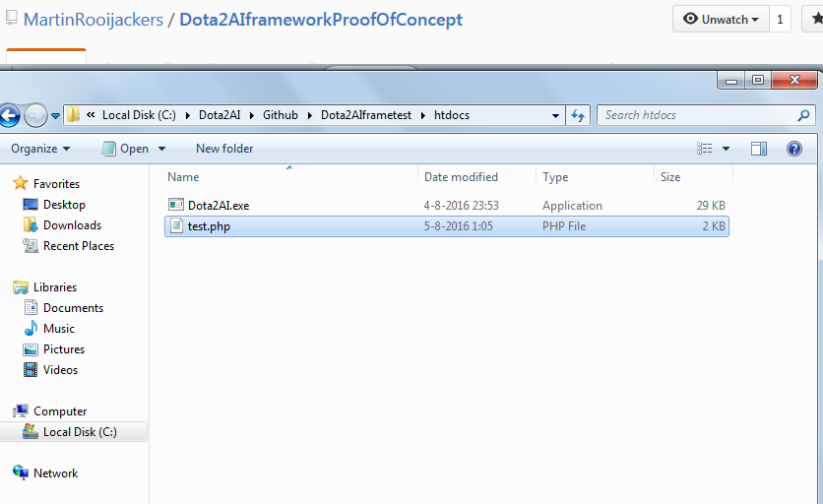The image size is (823, 504).
Task: Click the magnifier search icon
Action: pyautogui.click(x=803, y=115)
